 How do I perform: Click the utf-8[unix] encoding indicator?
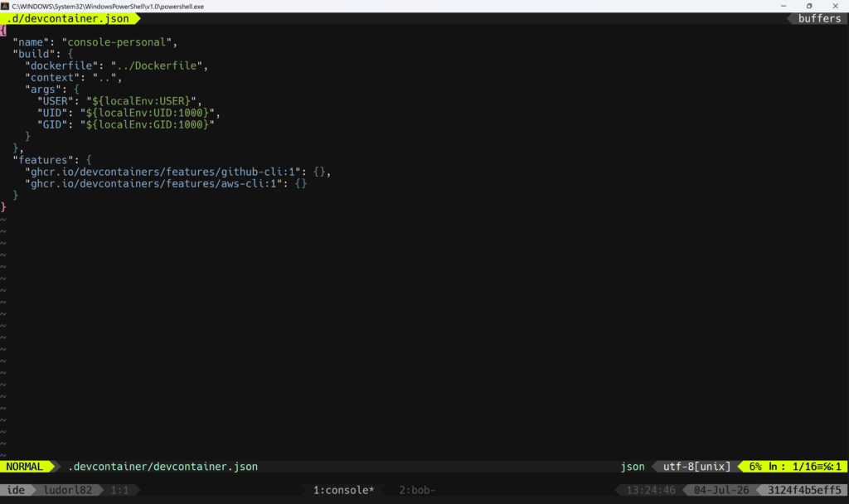[696, 467]
